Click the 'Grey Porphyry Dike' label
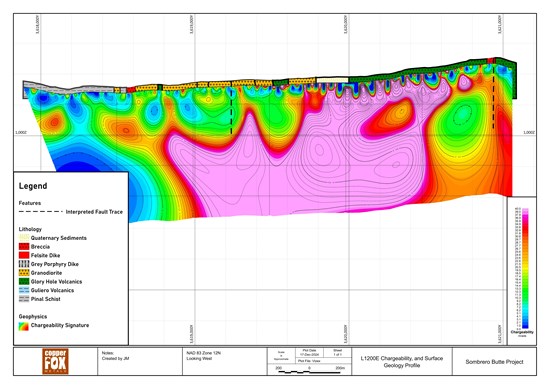The image size is (550, 389). tap(55, 264)
